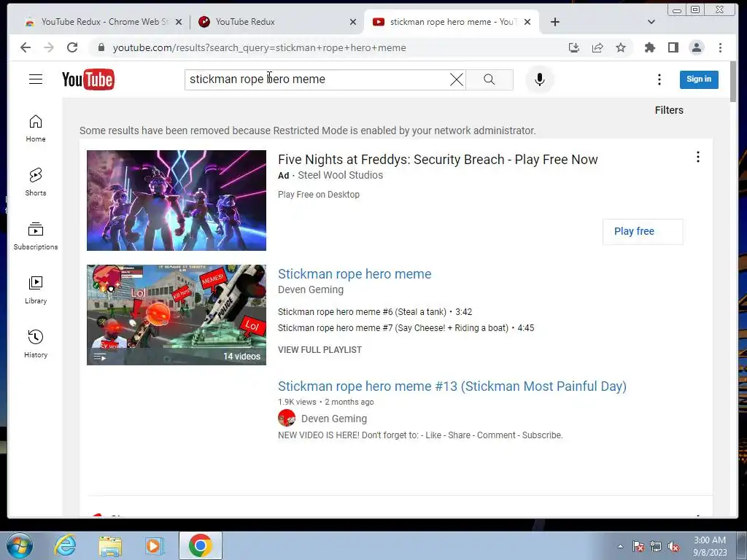Click the 14 videos playlist thumbnail
747x560 pixels.
177,315
